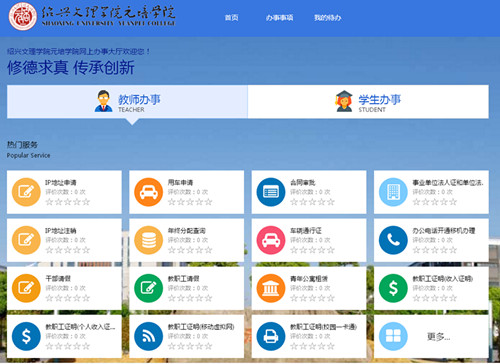Open the 年终分配查询 database coin icon
Screen dimensions: 500x364
click(x=148, y=240)
